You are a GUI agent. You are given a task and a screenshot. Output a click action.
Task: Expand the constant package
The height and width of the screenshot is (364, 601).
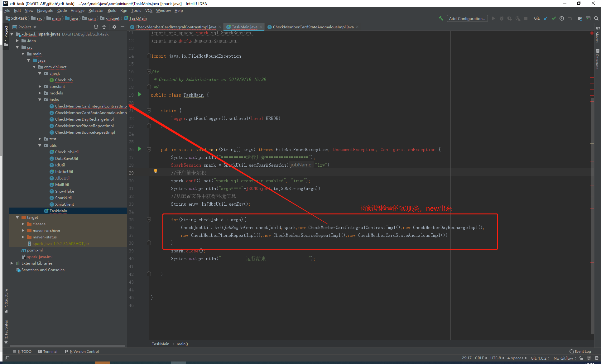pyautogui.click(x=40, y=87)
